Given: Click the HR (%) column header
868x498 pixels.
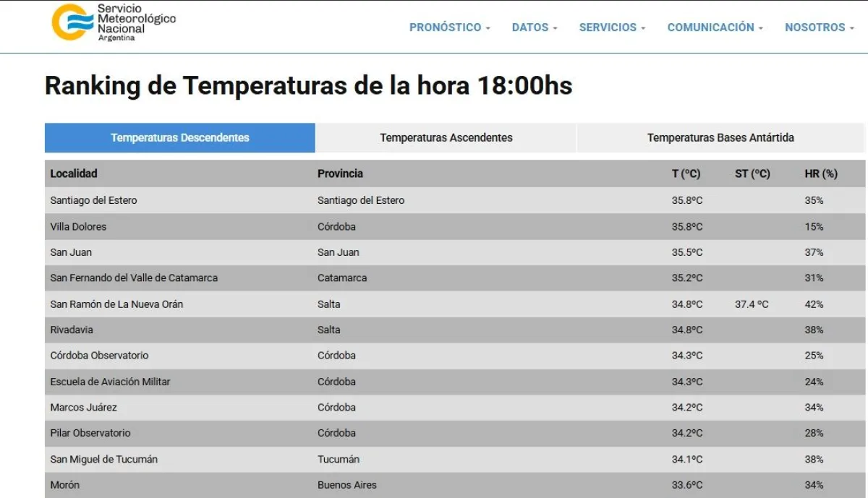Looking at the screenshot, I should pyautogui.click(x=820, y=173).
